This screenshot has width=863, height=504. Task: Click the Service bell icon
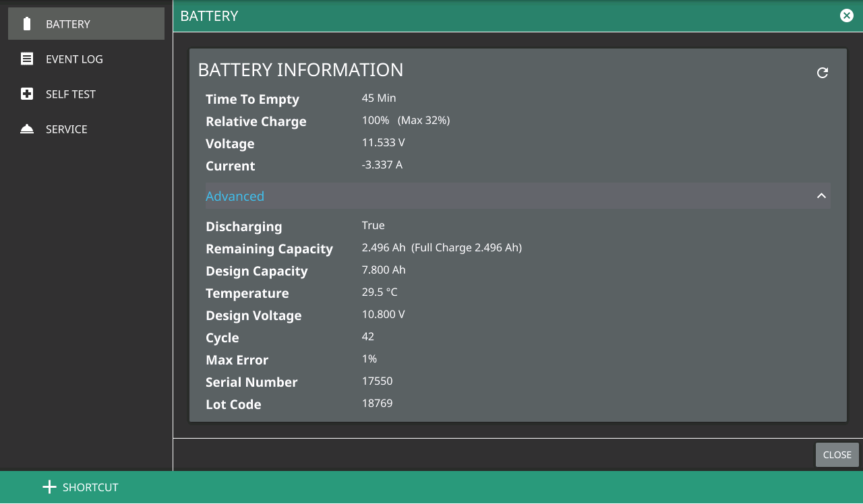27,129
